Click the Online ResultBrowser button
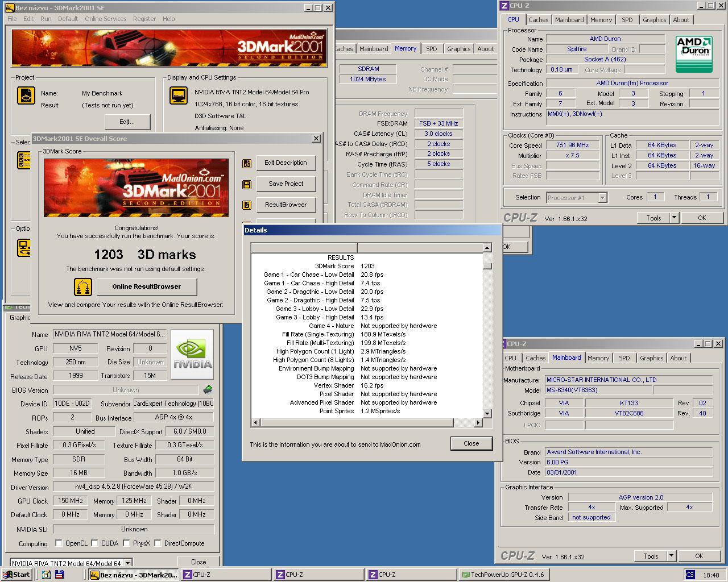The width and height of the screenshot is (728, 582). click(147, 286)
